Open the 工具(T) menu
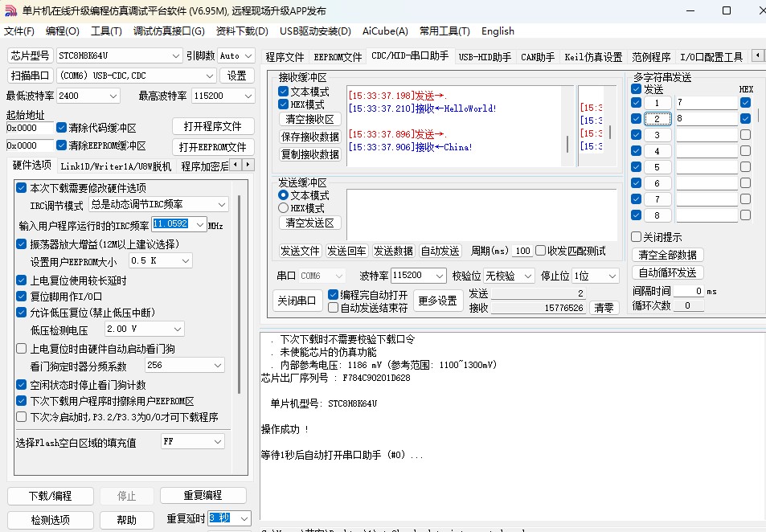This screenshot has height=532, width=766. click(106, 31)
